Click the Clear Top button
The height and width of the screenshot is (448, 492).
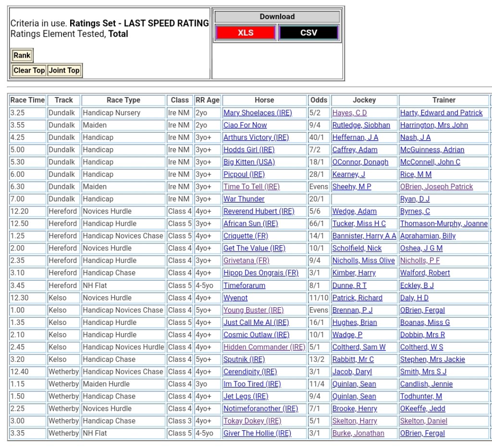[29, 70]
